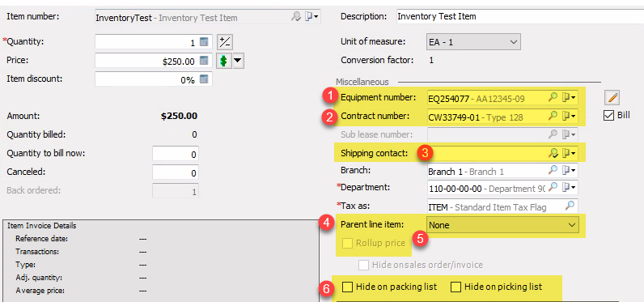The height and width of the screenshot is (302, 644).
Task: Search Branch with magnifier icon
Action: pos(553,169)
